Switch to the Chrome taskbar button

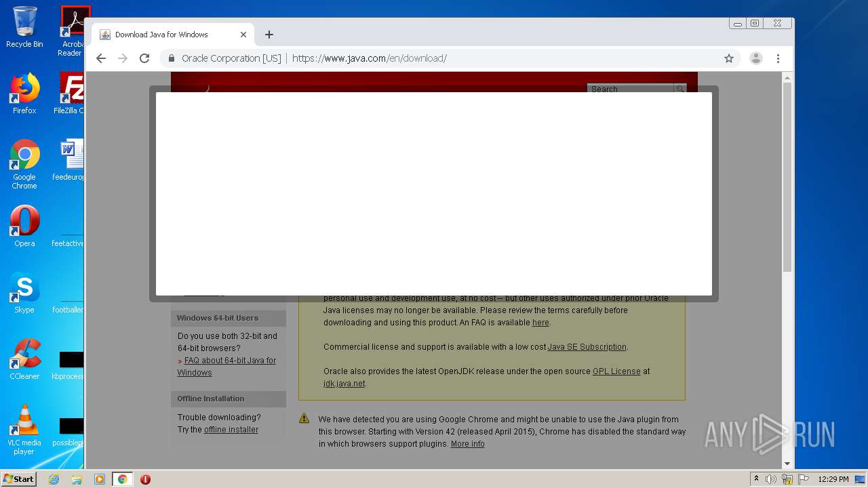(x=123, y=479)
